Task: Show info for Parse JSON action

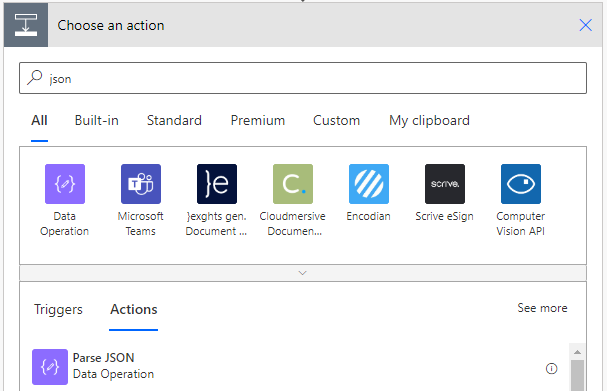Action: click(x=551, y=369)
